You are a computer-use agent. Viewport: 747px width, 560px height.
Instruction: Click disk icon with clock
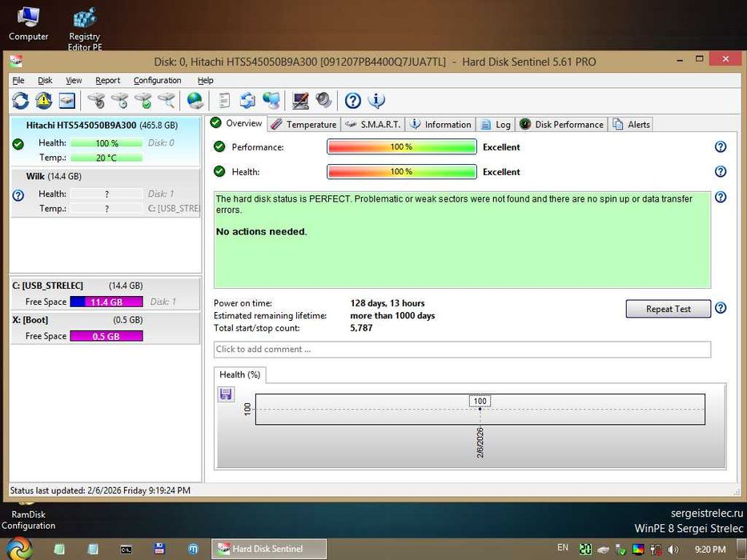point(120,101)
